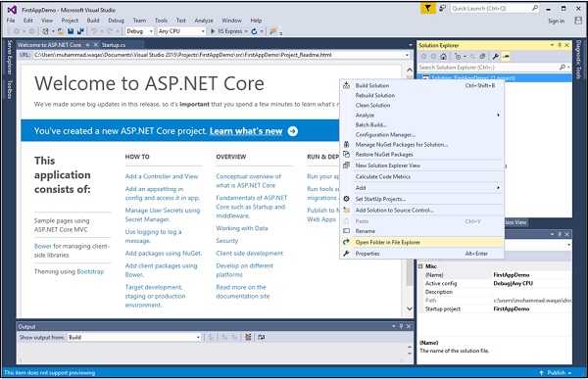Click the Quick Launch search box
The image size is (588, 379).
494,8
